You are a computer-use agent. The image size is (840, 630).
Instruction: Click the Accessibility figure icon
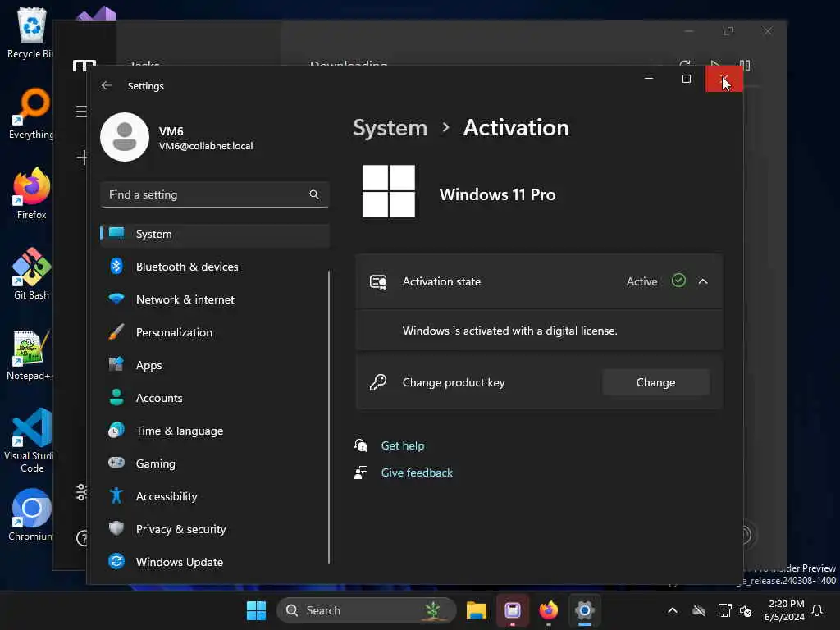116,496
